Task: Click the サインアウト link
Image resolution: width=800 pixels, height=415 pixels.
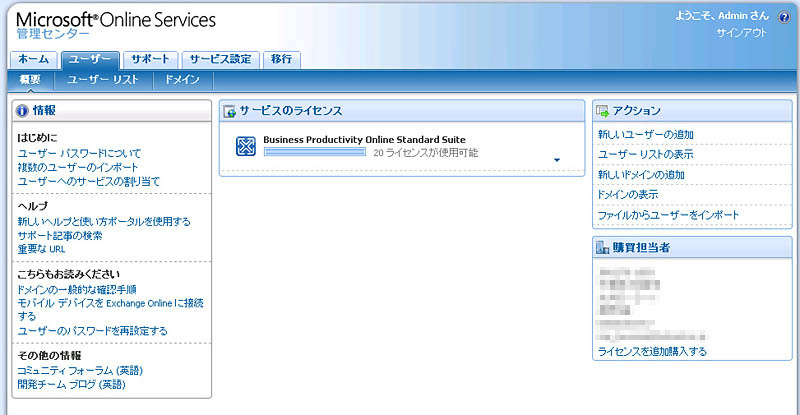Action: click(x=741, y=32)
